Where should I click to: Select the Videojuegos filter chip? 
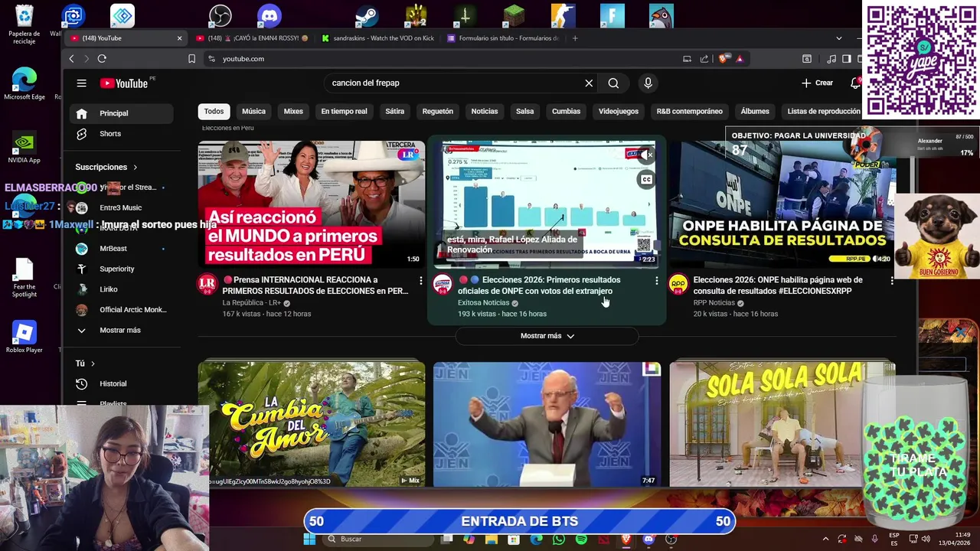point(618,112)
